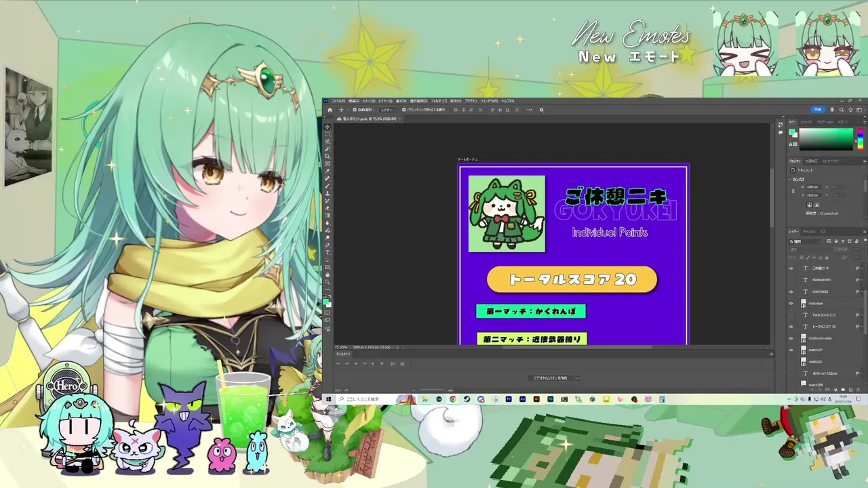Click the 共有 share button

[818, 110]
